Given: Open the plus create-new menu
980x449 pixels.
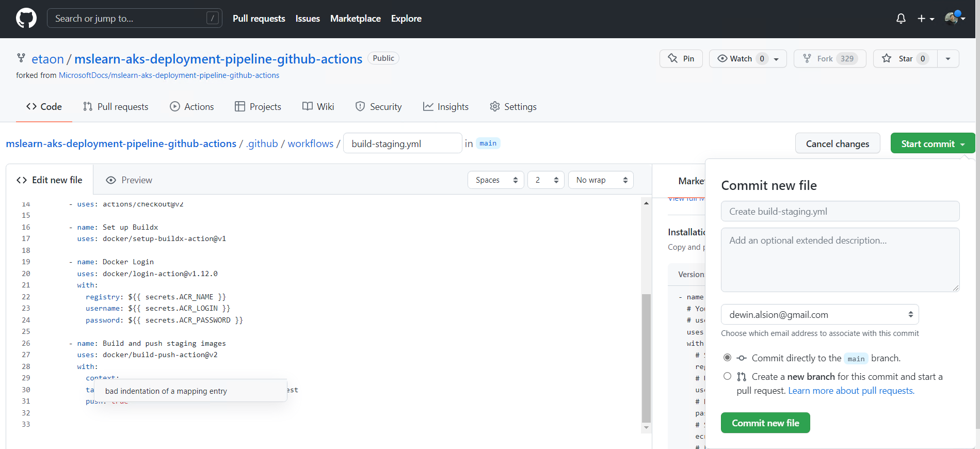Looking at the screenshot, I should [926, 19].
